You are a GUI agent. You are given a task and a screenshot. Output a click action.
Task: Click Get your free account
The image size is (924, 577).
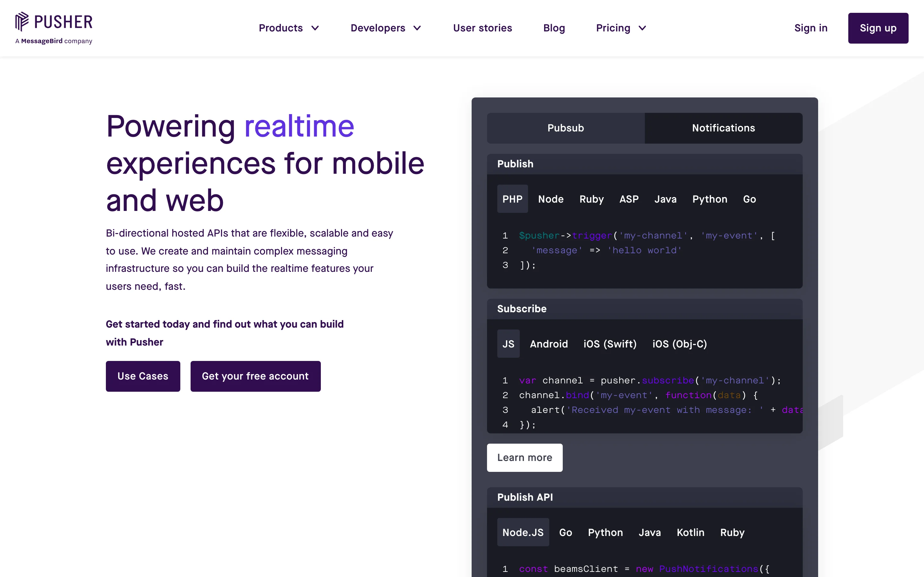pos(255,376)
